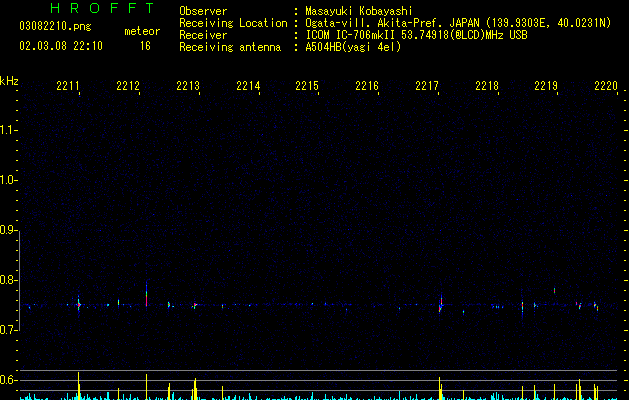Click time marker 2218

(487, 85)
